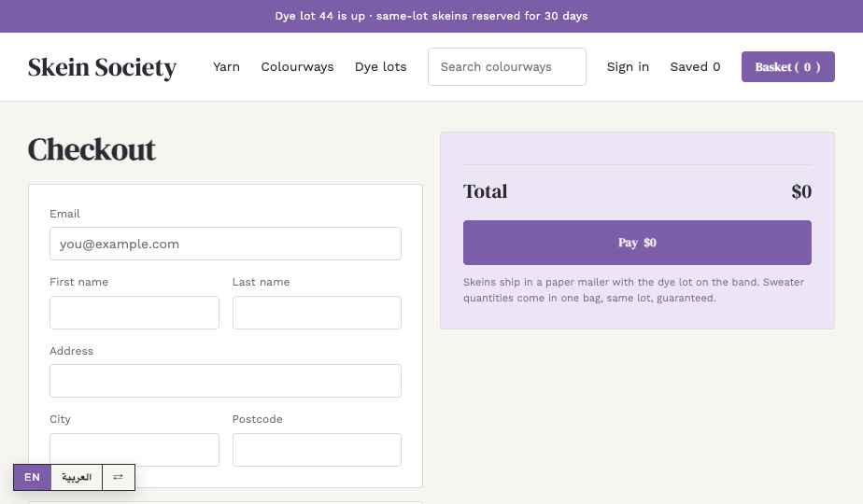
Task: Focus the City input field
Action: pos(134,450)
